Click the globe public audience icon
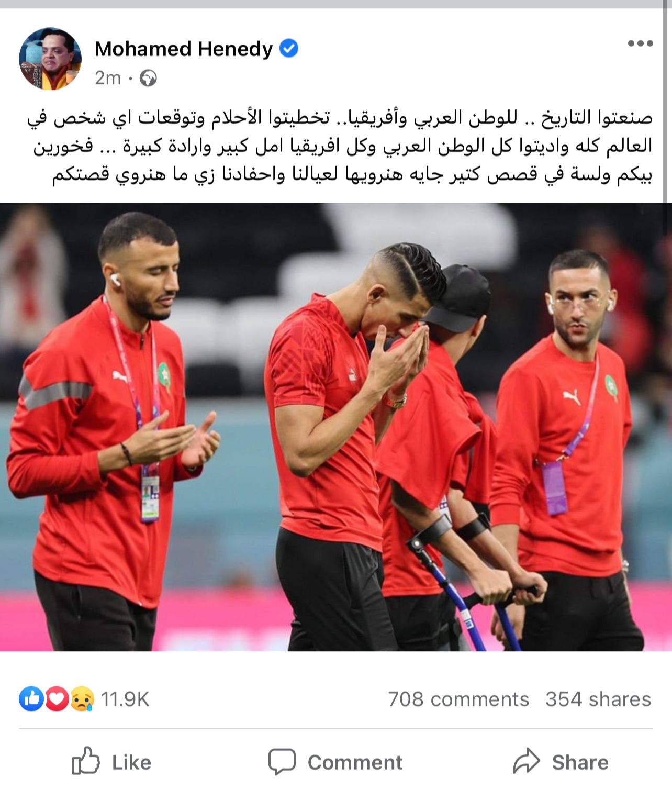 pos(148,79)
